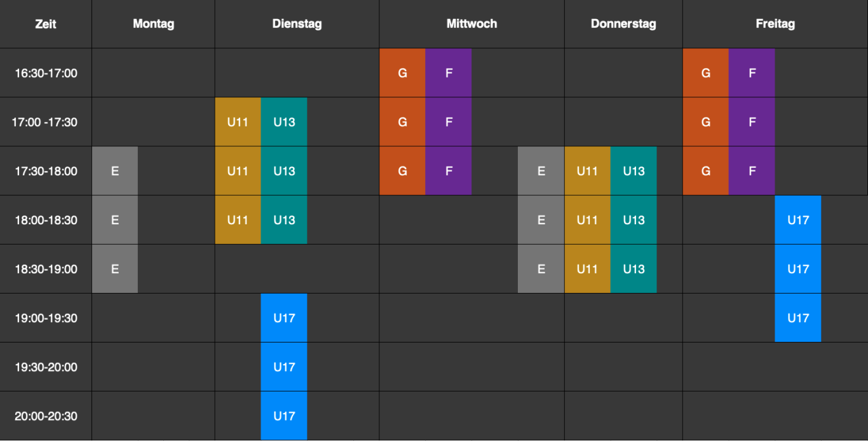Select the 16:30-17:00 time row label
This screenshot has height=441, width=868.
[x=46, y=73]
